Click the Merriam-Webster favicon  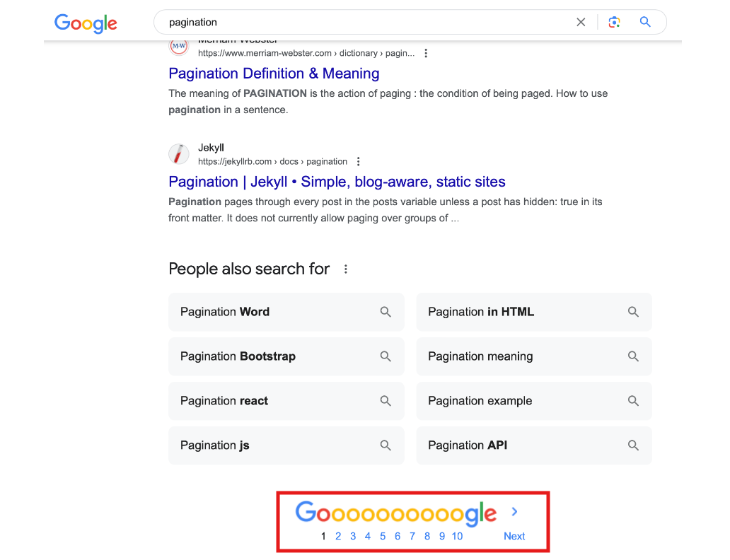[x=179, y=47]
